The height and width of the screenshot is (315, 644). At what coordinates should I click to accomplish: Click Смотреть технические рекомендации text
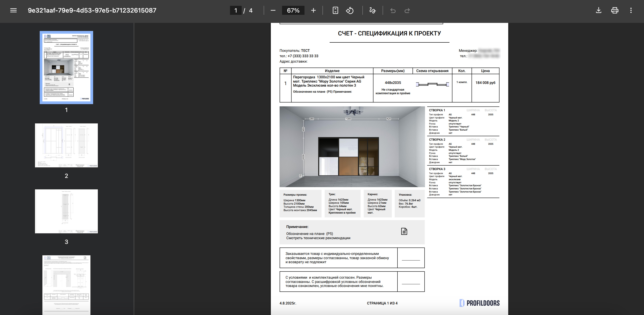tap(318, 238)
